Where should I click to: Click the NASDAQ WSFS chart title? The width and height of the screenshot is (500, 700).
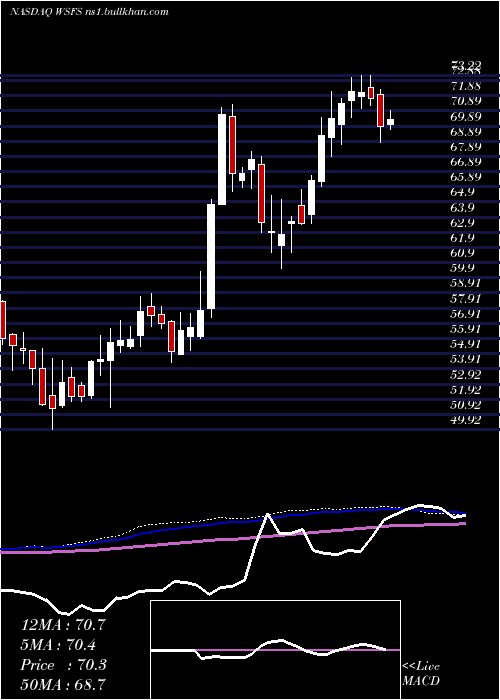89,12
